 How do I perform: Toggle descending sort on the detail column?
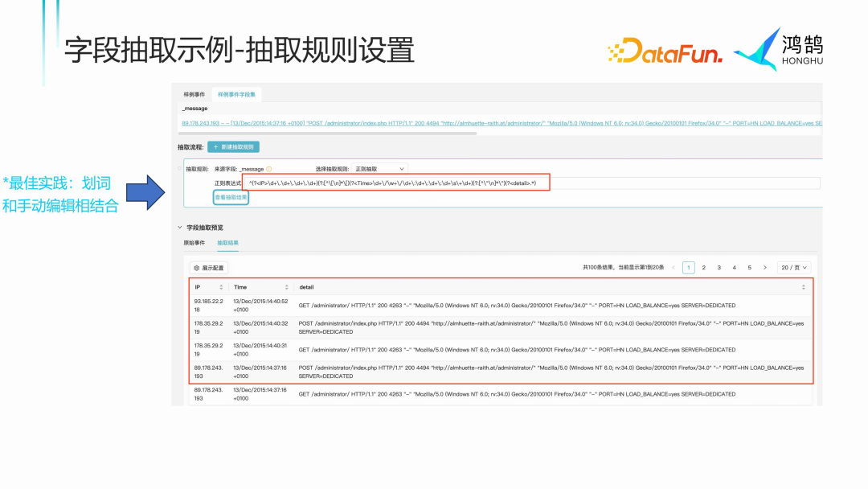(805, 288)
